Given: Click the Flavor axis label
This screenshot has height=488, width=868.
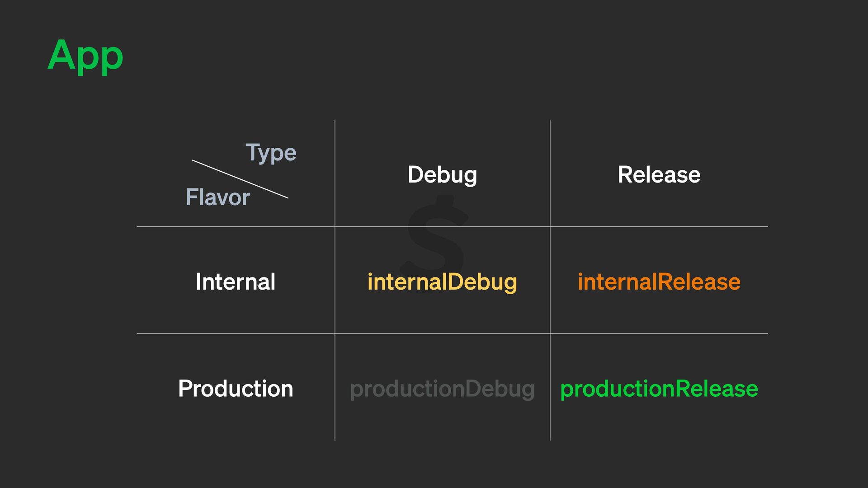Looking at the screenshot, I should [218, 197].
